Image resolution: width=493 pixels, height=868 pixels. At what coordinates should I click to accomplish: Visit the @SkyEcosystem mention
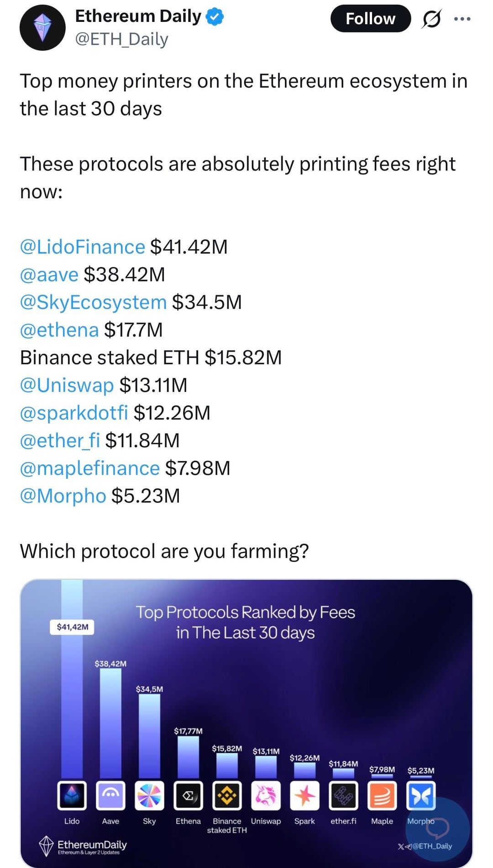pos(93,302)
